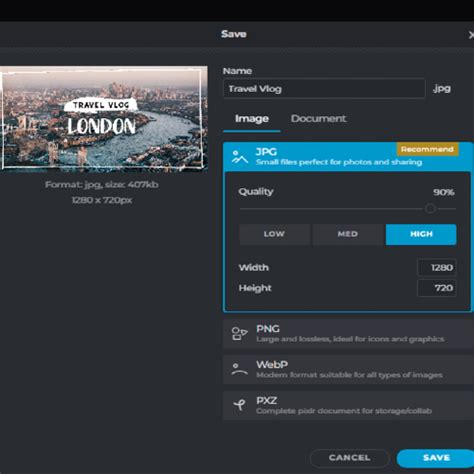Click the SAVE button
The width and height of the screenshot is (474, 474).
click(x=436, y=458)
